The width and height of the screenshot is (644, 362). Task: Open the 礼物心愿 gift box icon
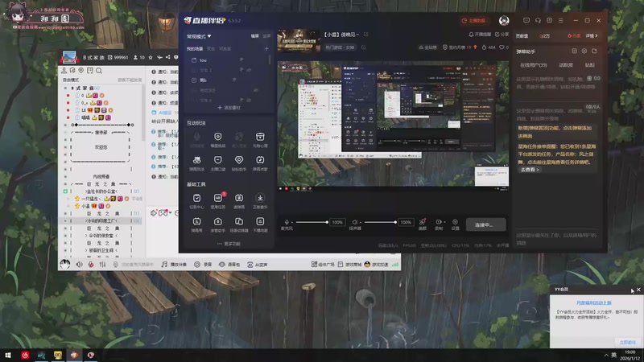click(x=260, y=137)
